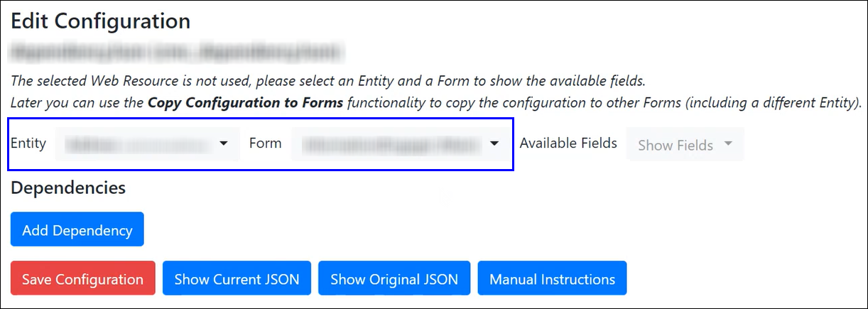This screenshot has height=309, width=868.
Task: Expand the Show Fields dropdown
Action: [684, 145]
